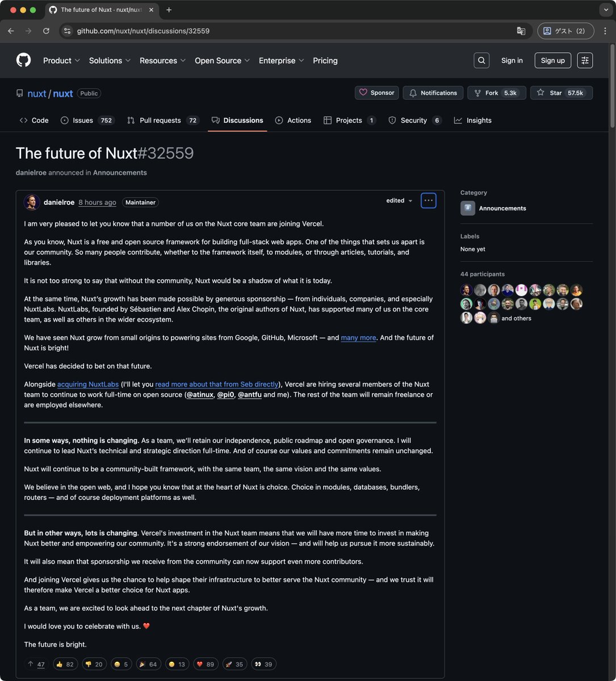
Task: Star the nuxt repository
Action: click(561, 93)
